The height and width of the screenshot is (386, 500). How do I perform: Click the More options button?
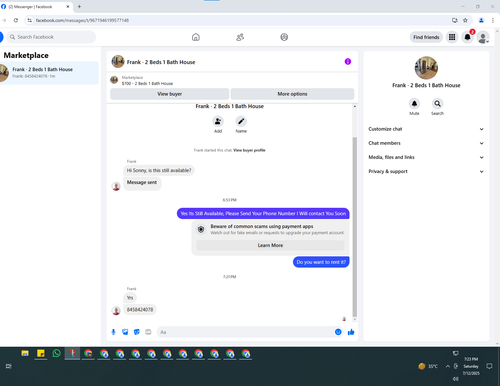[292, 94]
